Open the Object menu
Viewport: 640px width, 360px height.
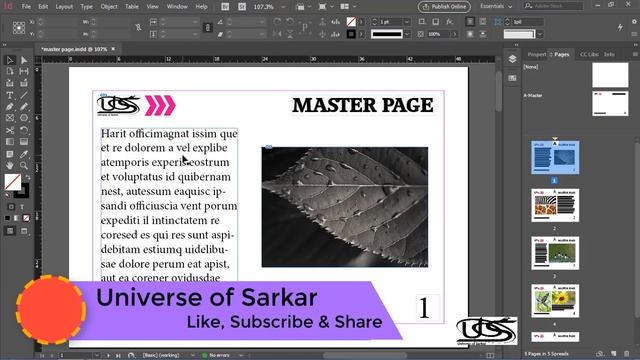(109, 7)
